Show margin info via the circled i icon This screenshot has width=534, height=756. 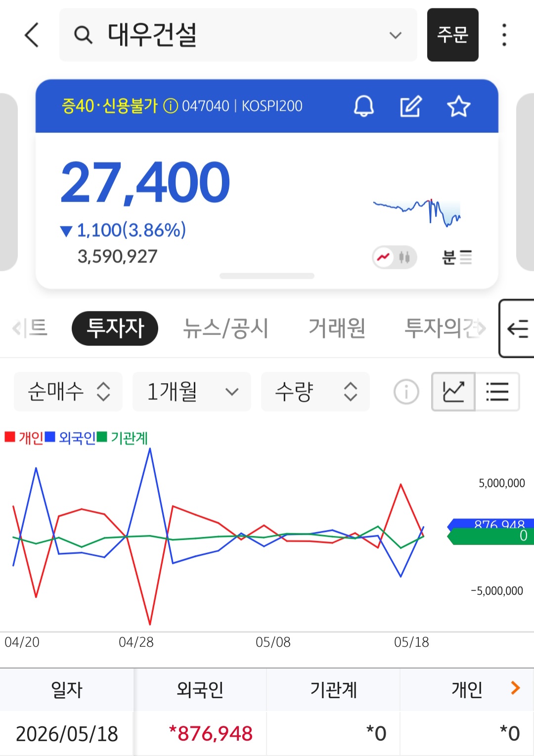click(x=171, y=106)
